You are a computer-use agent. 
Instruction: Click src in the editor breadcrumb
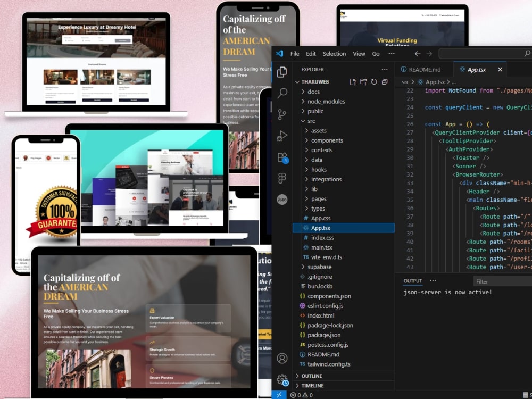[x=405, y=82]
